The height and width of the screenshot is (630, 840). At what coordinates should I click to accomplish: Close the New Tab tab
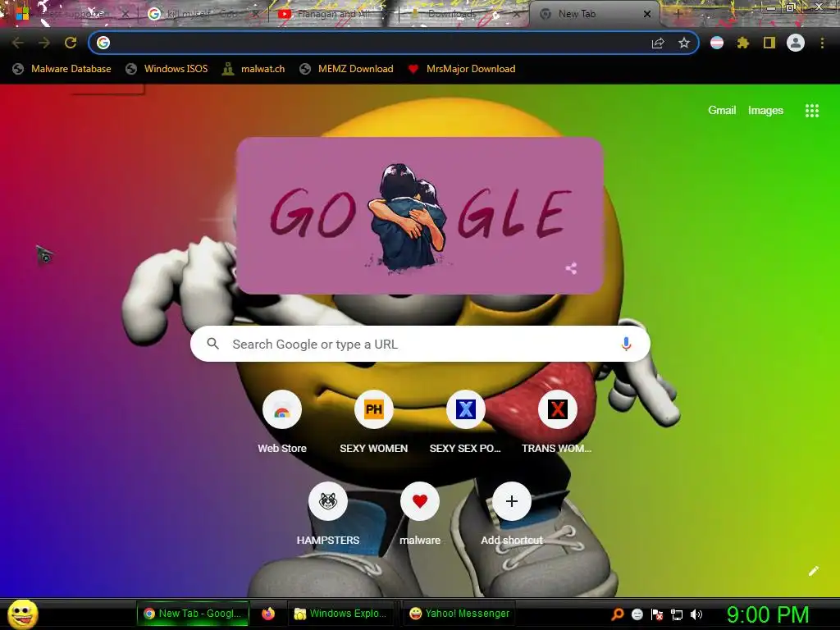click(x=647, y=14)
